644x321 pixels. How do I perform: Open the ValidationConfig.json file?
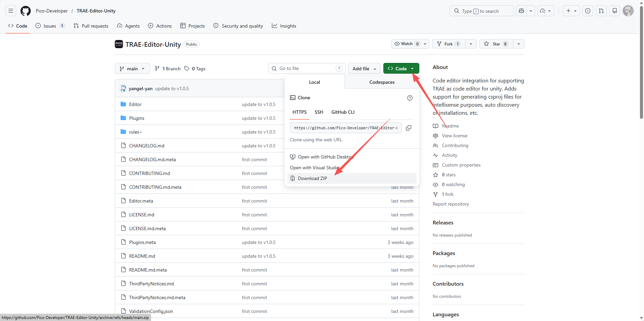pos(151,311)
